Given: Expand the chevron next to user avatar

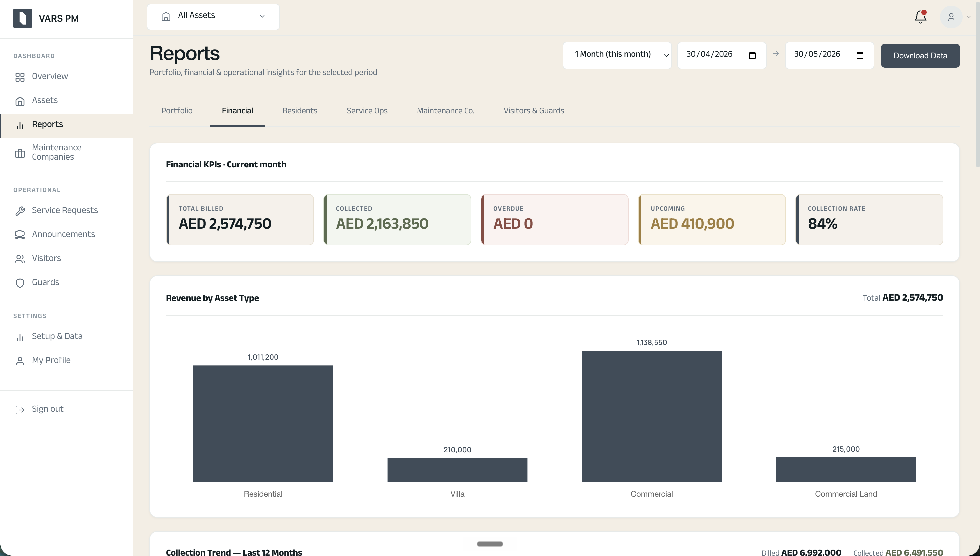Looking at the screenshot, I should click(x=968, y=17).
